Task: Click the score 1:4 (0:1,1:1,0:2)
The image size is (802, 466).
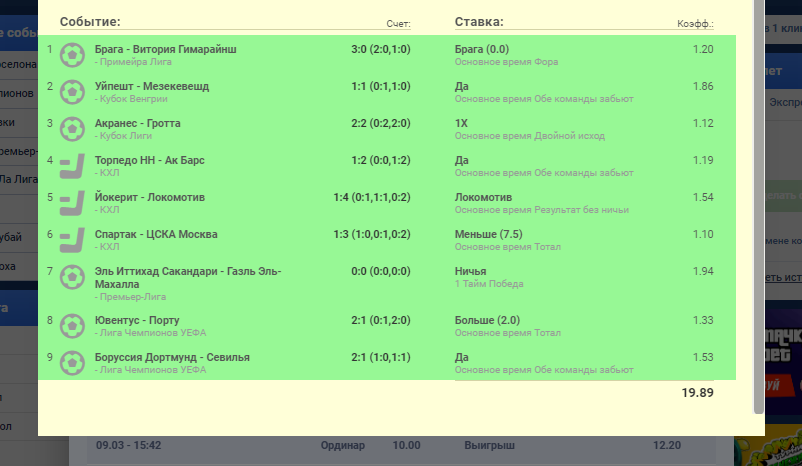Action: pos(372,197)
